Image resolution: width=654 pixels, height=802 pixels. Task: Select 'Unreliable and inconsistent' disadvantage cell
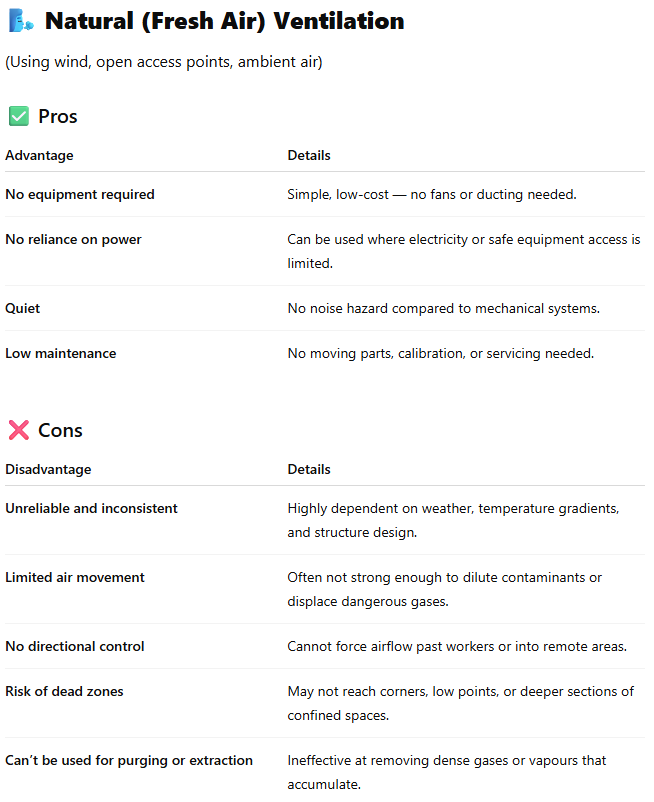point(91,508)
